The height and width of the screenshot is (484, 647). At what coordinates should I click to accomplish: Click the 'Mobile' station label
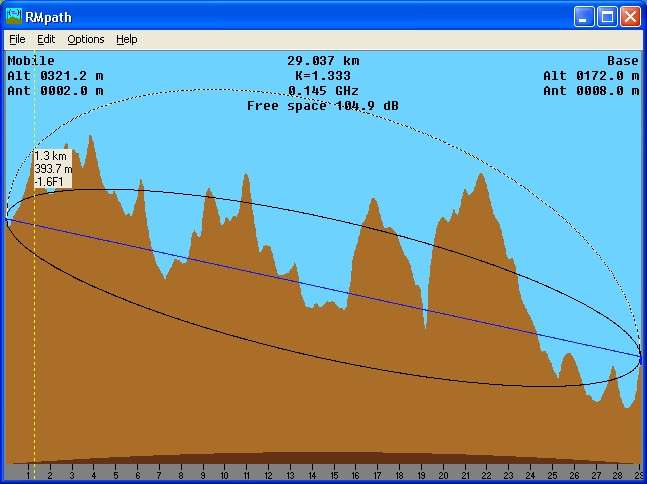[31, 61]
